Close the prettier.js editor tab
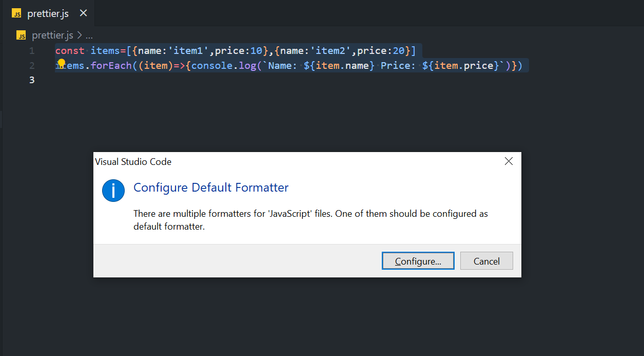644x356 pixels. 83,13
